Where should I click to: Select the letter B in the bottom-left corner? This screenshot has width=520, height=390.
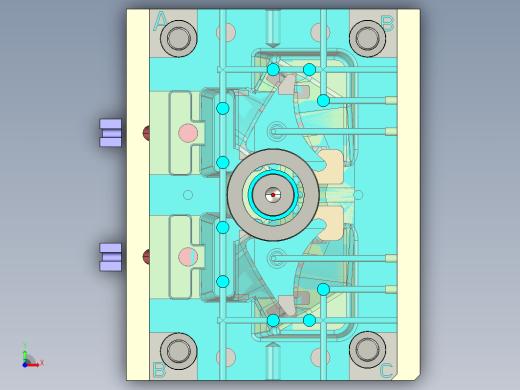[x=159, y=370]
